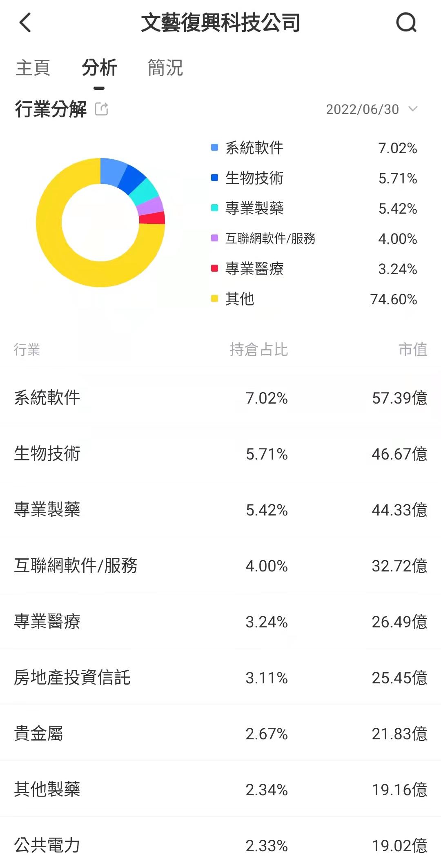441x868 pixels.
Task: Click the share icon beside 行業分解
Action: pyautogui.click(x=102, y=109)
